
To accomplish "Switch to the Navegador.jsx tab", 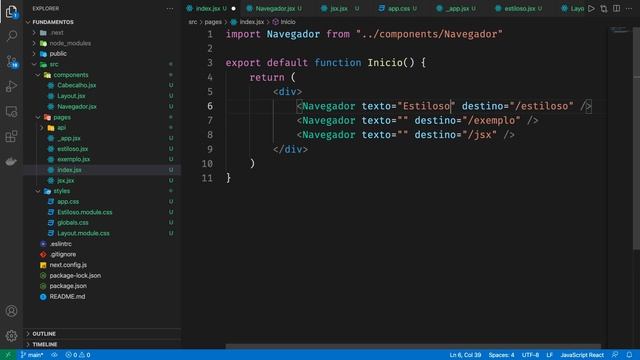I will click(275, 8).
